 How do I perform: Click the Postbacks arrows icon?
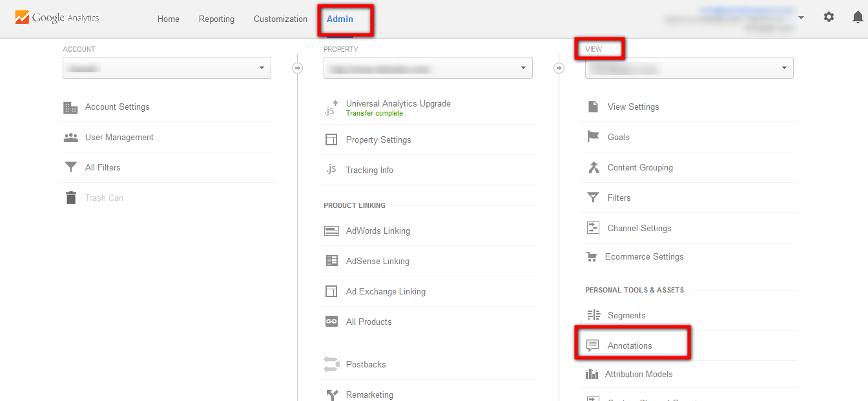point(331,365)
